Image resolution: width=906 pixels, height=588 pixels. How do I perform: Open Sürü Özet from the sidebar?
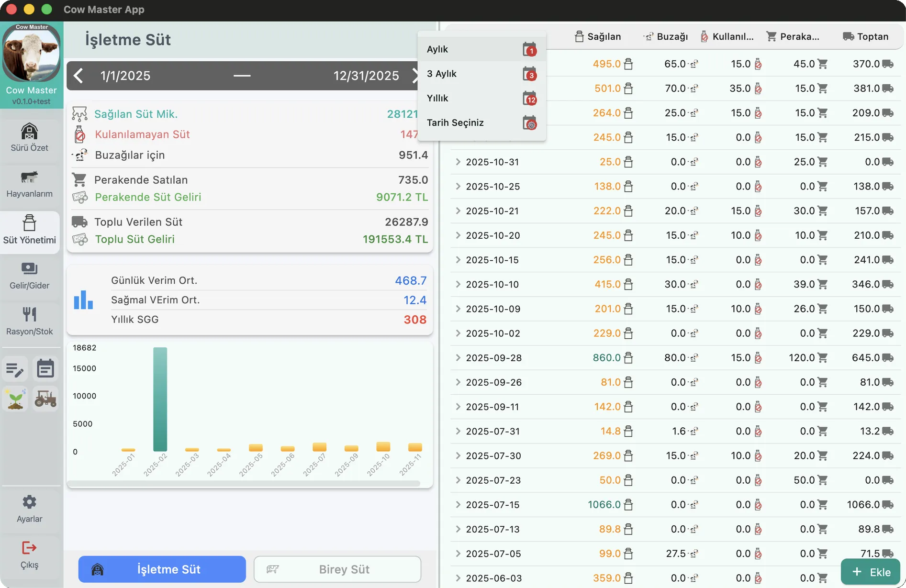pos(29,137)
